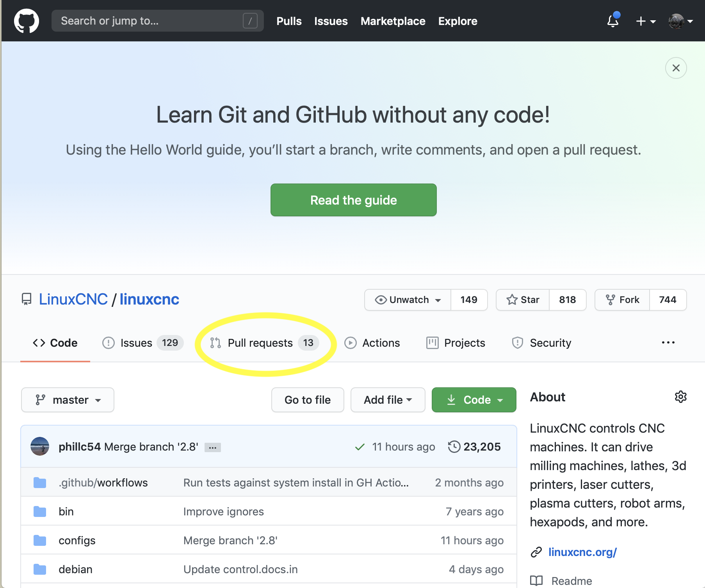Expand the master branch selector
The height and width of the screenshot is (588, 705).
pos(68,400)
